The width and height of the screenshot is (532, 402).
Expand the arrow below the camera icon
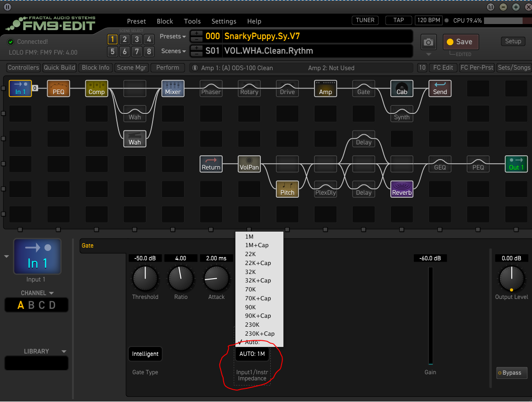tap(428, 54)
